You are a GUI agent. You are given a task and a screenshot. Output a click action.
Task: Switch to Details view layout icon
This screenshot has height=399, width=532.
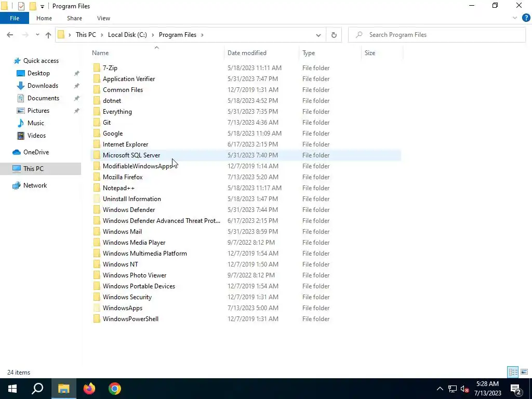(x=513, y=372)
